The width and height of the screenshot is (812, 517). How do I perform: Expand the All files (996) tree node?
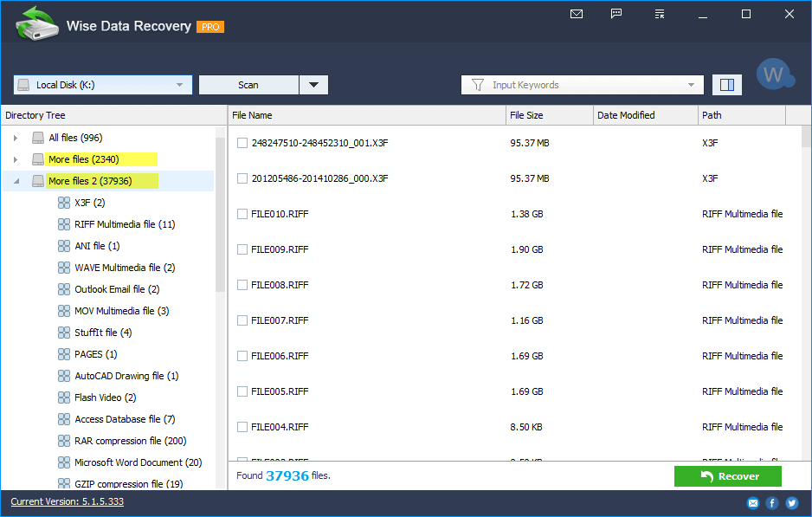click(x=15, y=138)
